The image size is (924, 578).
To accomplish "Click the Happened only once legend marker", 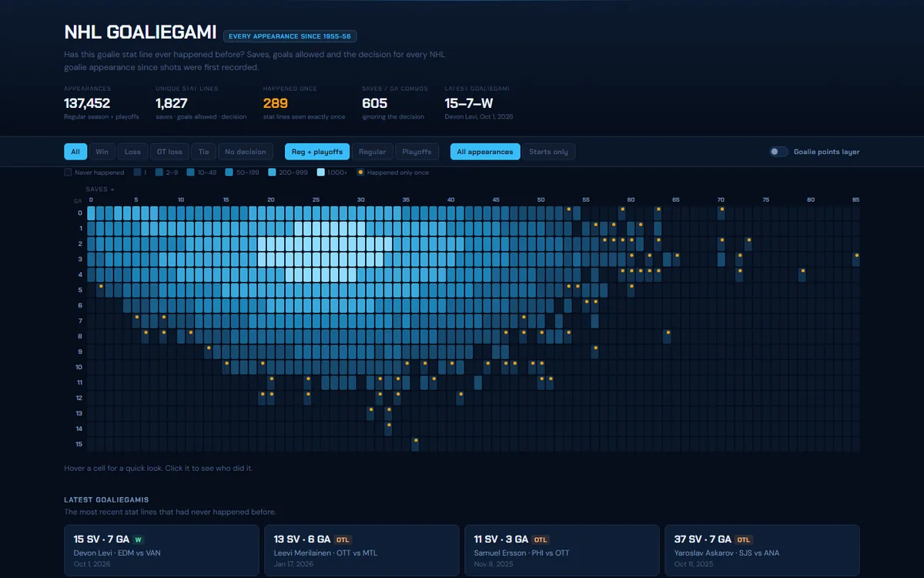I will point(361,173).
